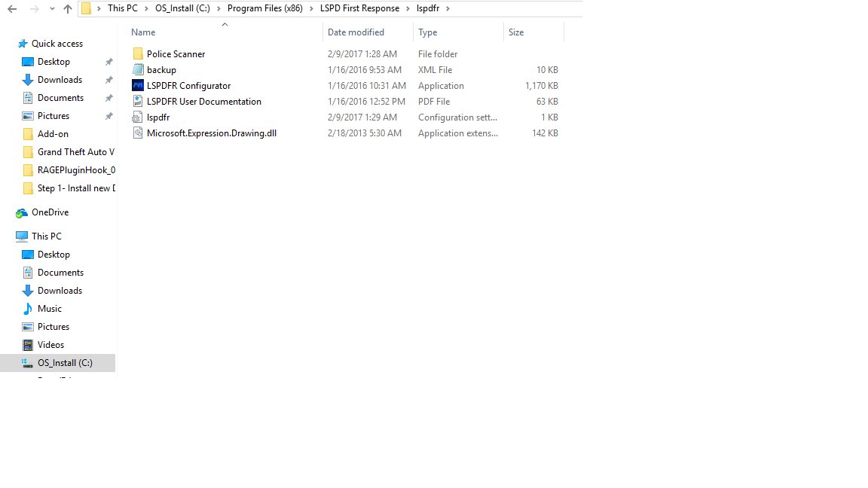This screenshot has width=868, height=488.
Task: Click the OneDrive cloud icon
Action: (x=22, y=213)
